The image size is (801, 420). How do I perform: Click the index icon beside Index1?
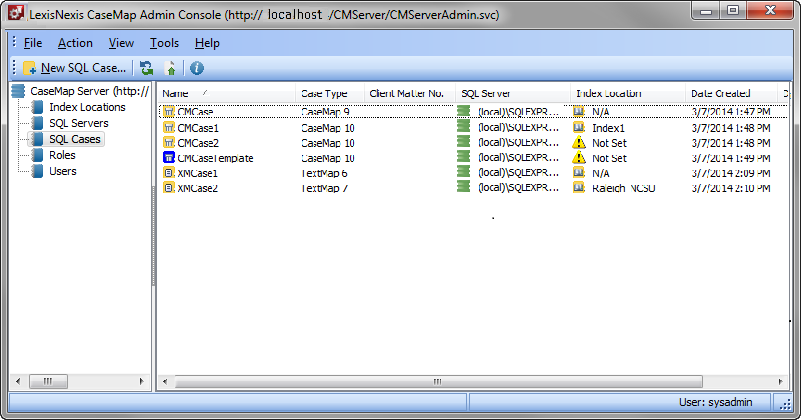pos(579,127)
